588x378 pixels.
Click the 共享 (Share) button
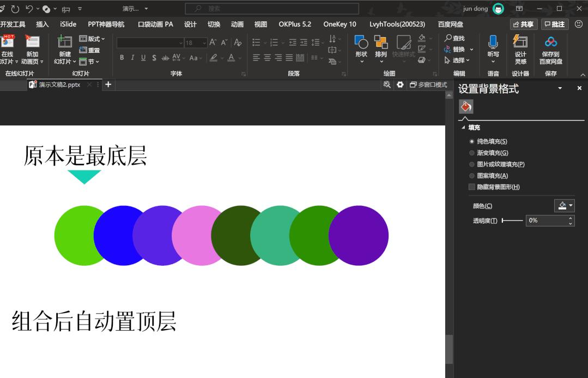point(525,24)
